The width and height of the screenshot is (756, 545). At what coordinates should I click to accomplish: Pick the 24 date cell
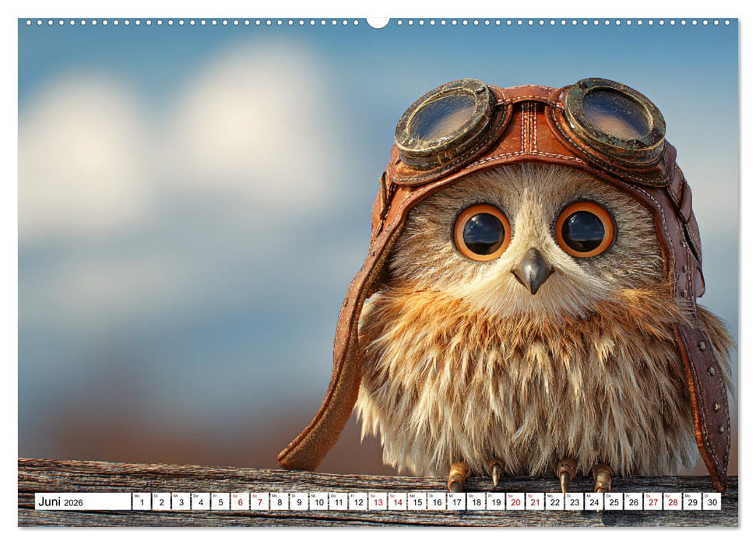[x=594, y=501]
